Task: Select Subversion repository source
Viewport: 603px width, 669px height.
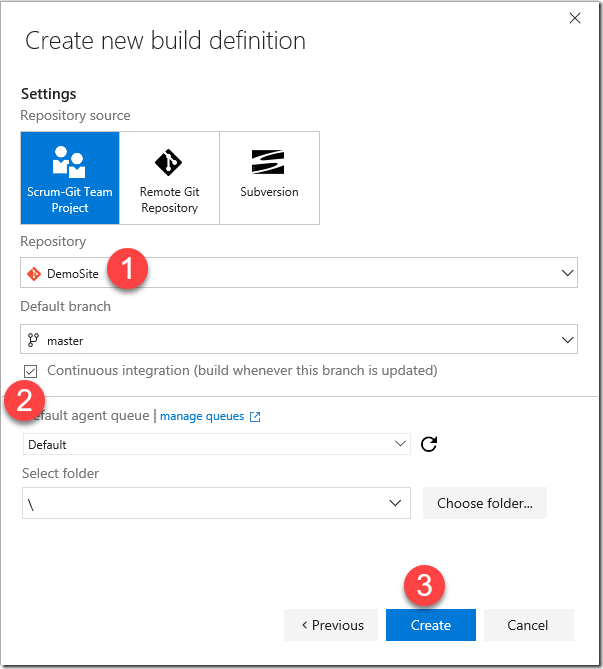Action: coord(269,178)
